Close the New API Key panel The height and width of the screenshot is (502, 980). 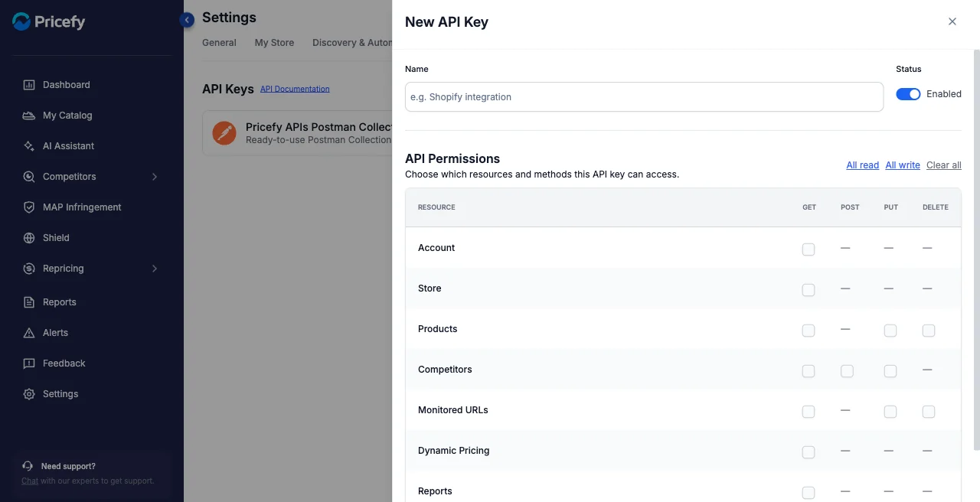(x=952, y=21)
